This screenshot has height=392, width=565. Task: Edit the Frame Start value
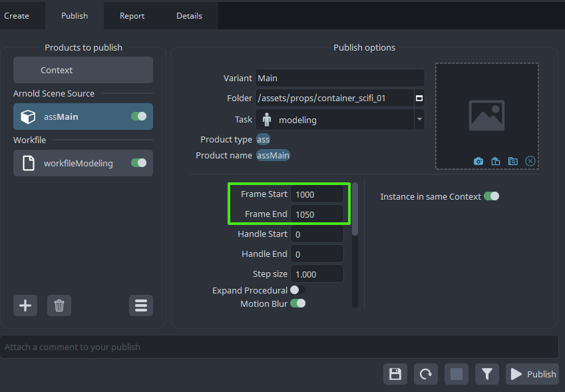click(x=317, y=194)
